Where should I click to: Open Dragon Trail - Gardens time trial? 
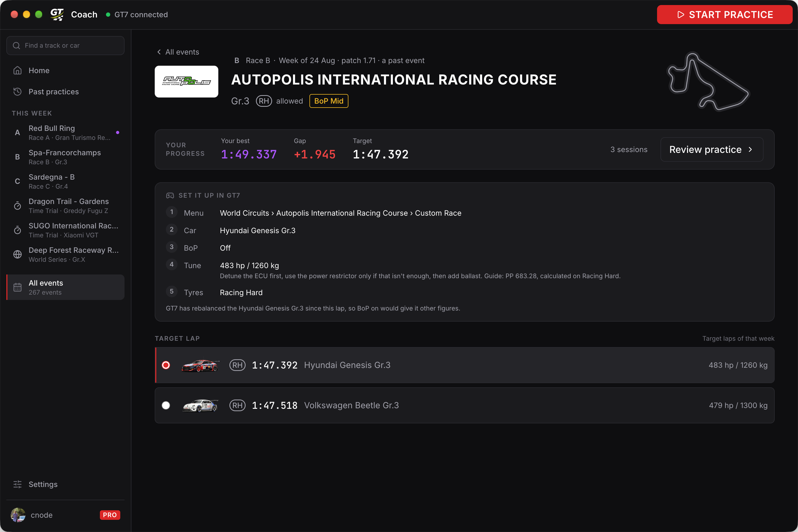65,206
